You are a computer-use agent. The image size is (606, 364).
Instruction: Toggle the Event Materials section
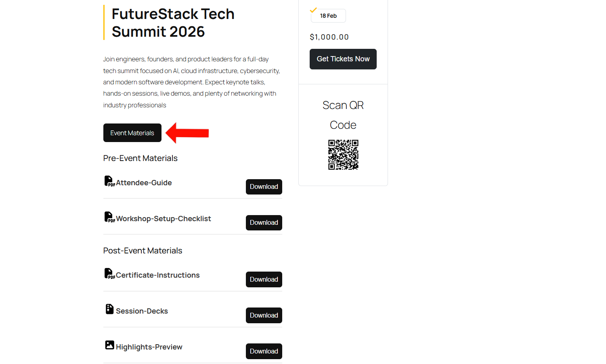(x=132, y=133)
